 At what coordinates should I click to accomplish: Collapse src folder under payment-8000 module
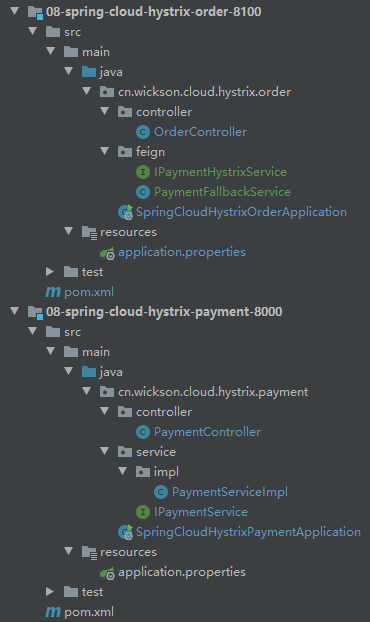pyautogui.click(x=33, y=331)
